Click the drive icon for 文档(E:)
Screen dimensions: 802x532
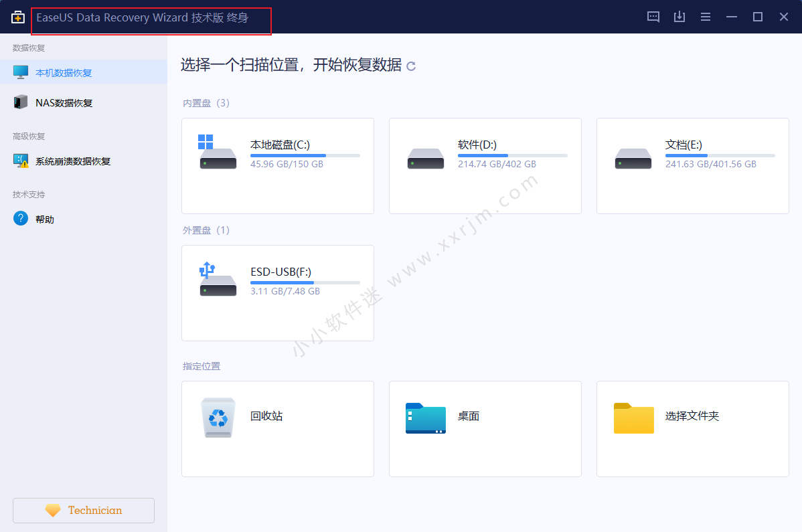click(x=633, y=159)
